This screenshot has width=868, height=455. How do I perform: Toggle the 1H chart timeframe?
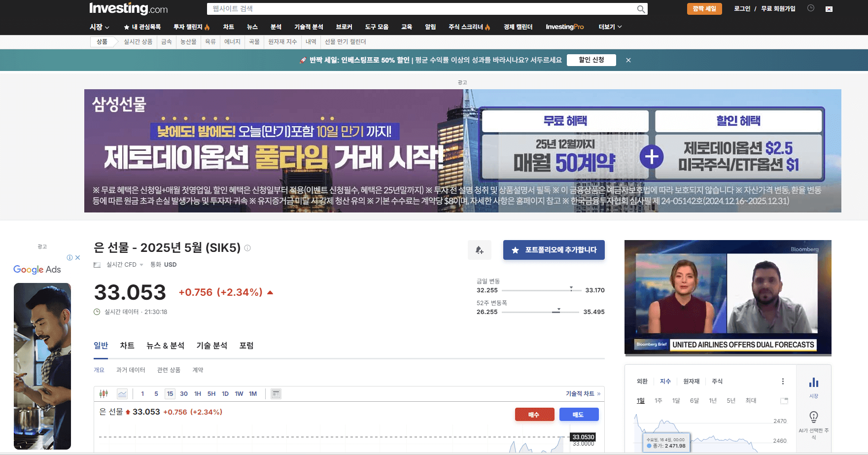[198, 393]
